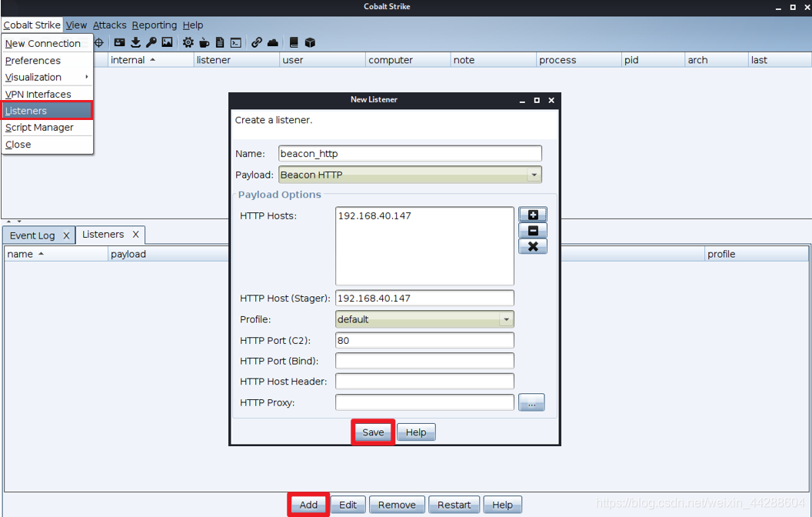
Task: Add an HTTP host with plus icon
Action: pyautogui.click(x=533, y=215)
